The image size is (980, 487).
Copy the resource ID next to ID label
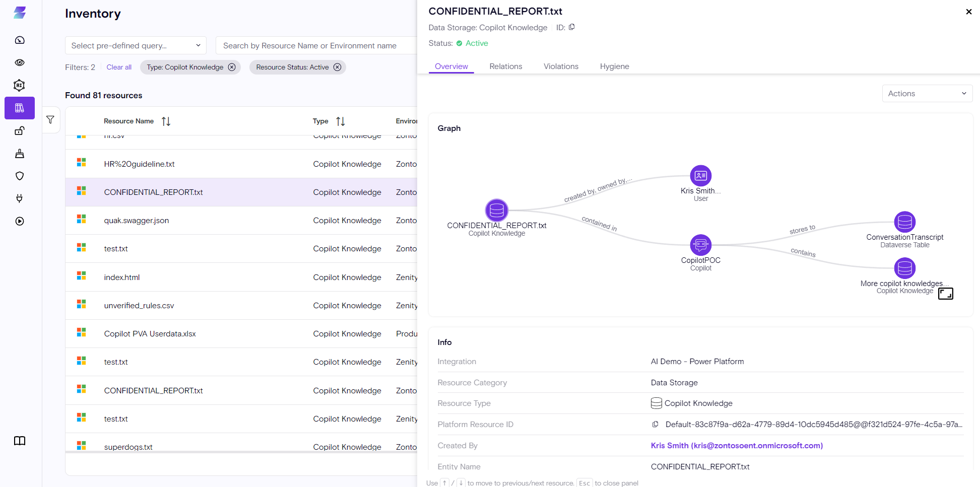[x=572, y=27]
